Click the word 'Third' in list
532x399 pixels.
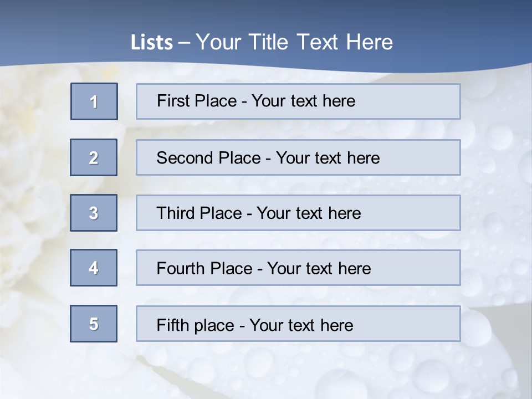click(175, 213)
